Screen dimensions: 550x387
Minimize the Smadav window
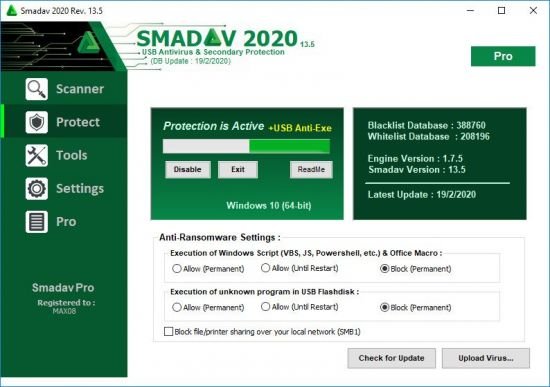pos(470,11)
